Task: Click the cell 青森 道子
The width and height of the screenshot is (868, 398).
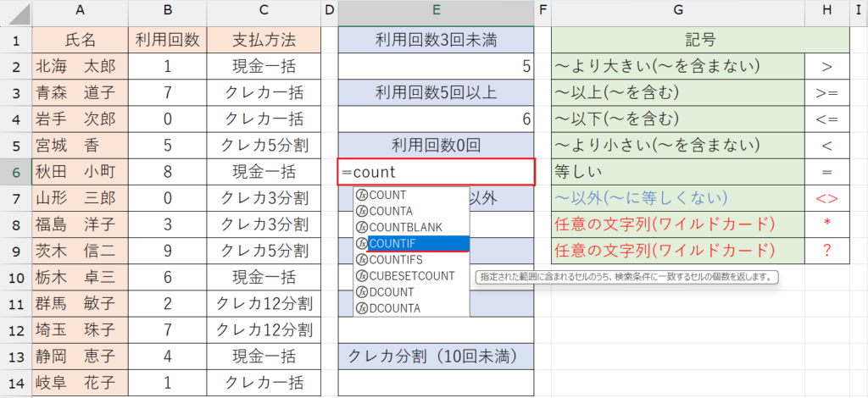Action: tap(81, 93)
